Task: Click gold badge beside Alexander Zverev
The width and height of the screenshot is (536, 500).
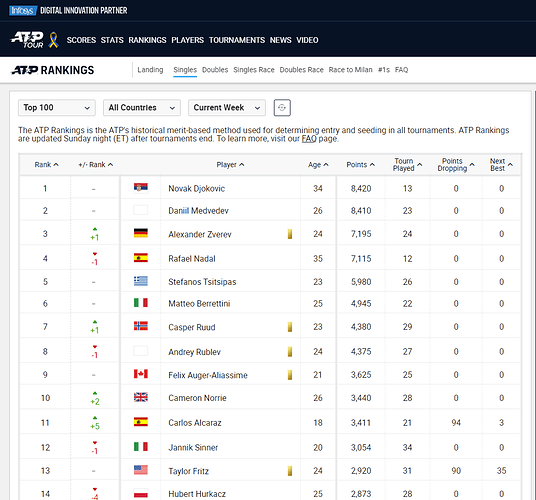Action: pyautogui.click(x=290, y=234)
